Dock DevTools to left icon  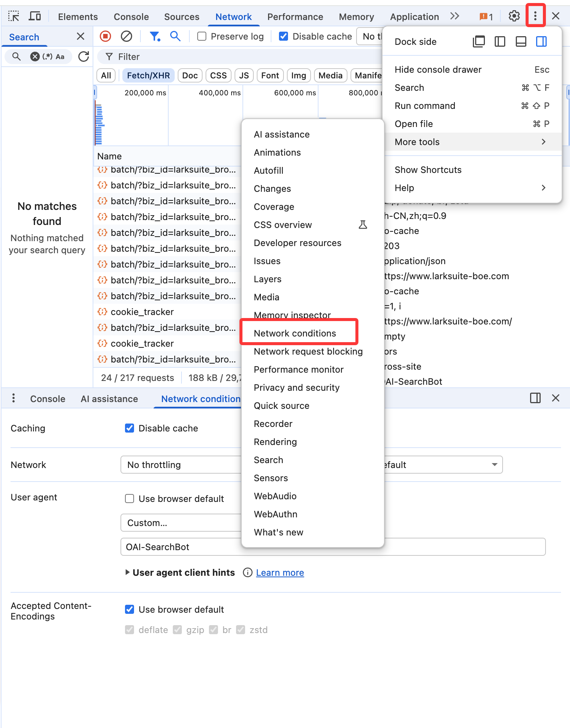(500, 41)
